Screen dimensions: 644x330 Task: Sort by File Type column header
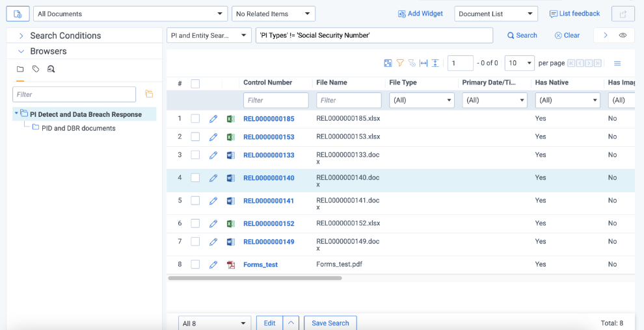click(403, 82)
